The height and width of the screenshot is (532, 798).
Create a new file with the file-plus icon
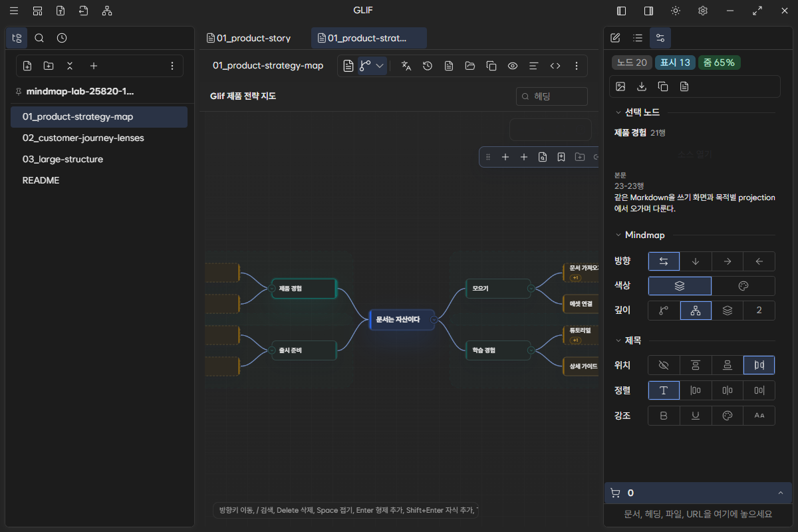point(27,66)
